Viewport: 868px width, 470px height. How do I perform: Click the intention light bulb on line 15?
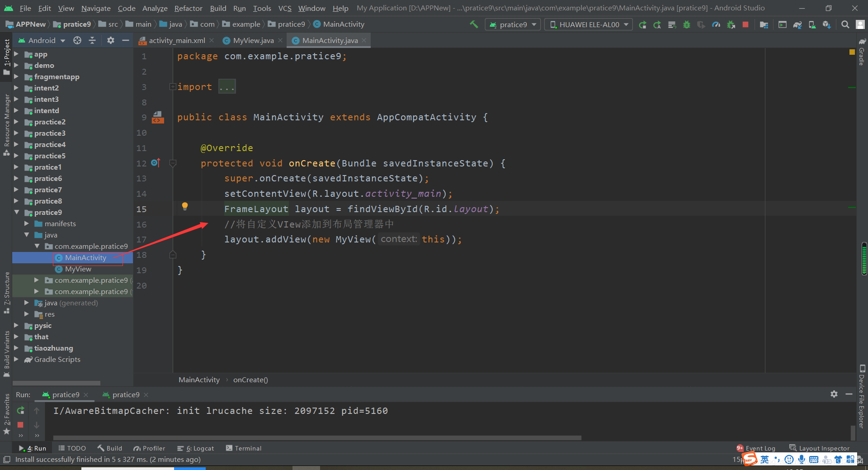click(x=185, y=206)
